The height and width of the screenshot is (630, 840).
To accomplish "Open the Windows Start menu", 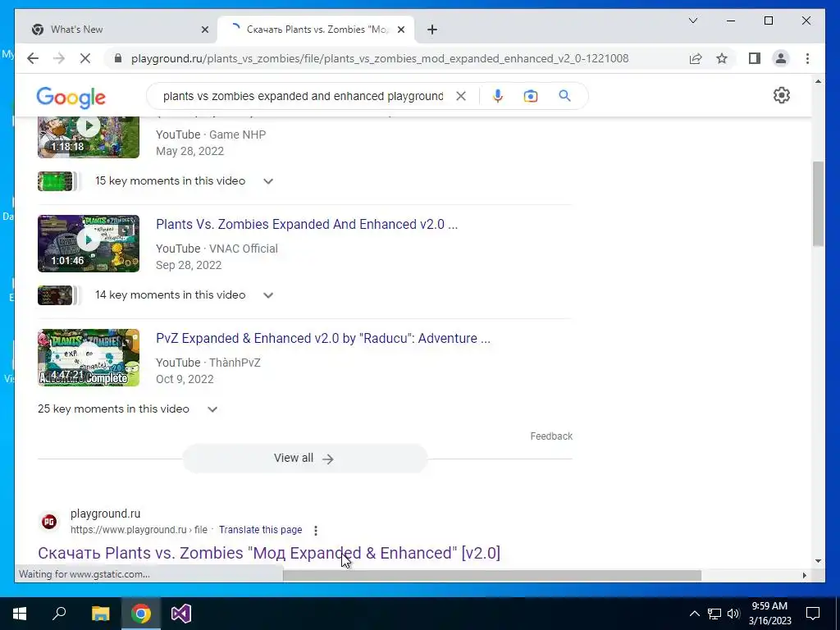I will 20,614.
